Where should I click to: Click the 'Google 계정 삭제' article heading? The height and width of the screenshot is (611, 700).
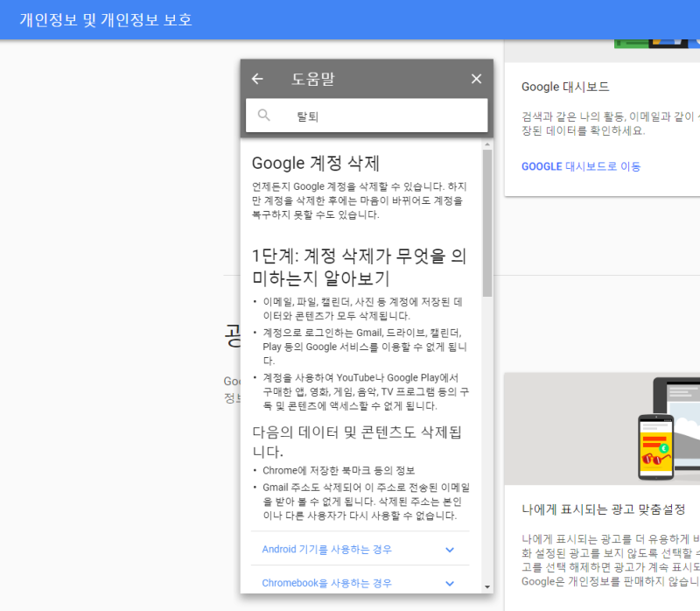click(316, 163)
